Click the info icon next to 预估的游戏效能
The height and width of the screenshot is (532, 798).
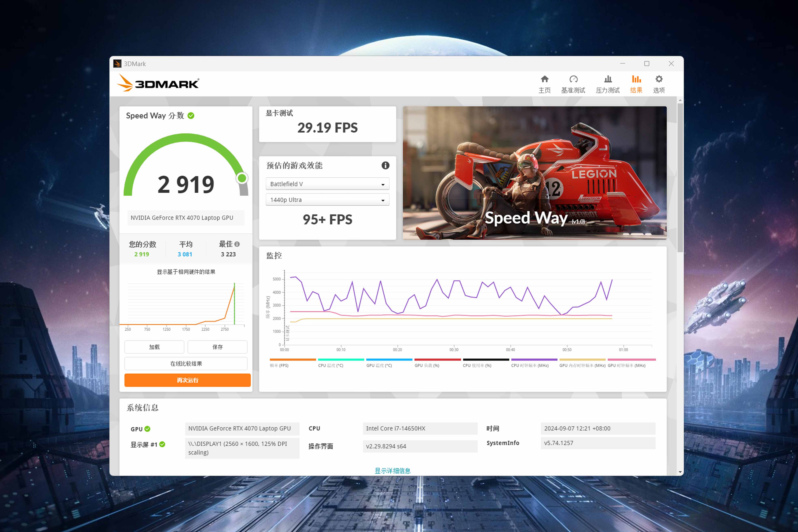click(x=385, y=165)
